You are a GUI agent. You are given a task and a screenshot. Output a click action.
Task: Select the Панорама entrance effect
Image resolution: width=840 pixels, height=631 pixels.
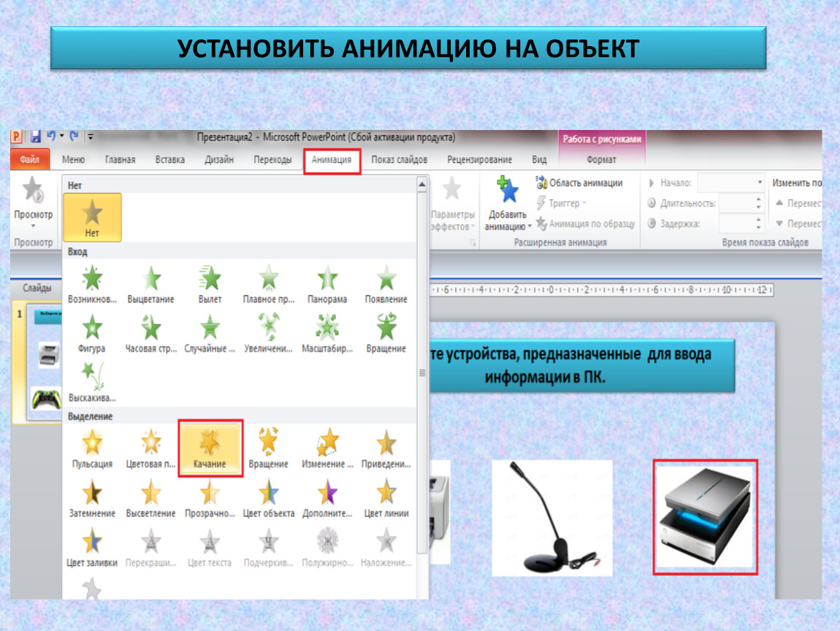[327, 284]
